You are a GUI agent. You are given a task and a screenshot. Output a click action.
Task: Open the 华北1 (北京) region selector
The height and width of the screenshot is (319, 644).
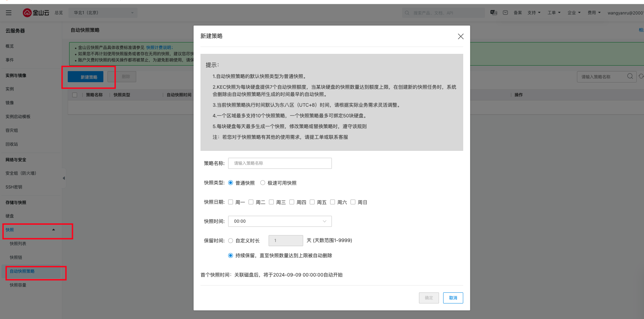103,13
